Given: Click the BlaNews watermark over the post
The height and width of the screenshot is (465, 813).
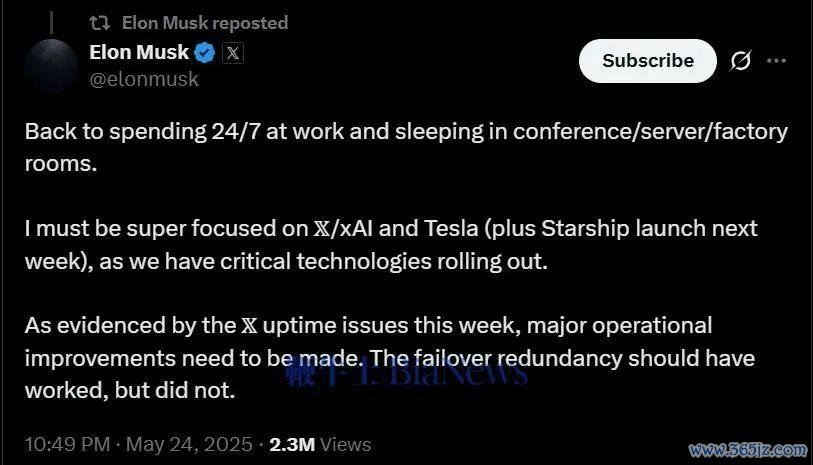Looking at the screenshot, I should [392, 372].
